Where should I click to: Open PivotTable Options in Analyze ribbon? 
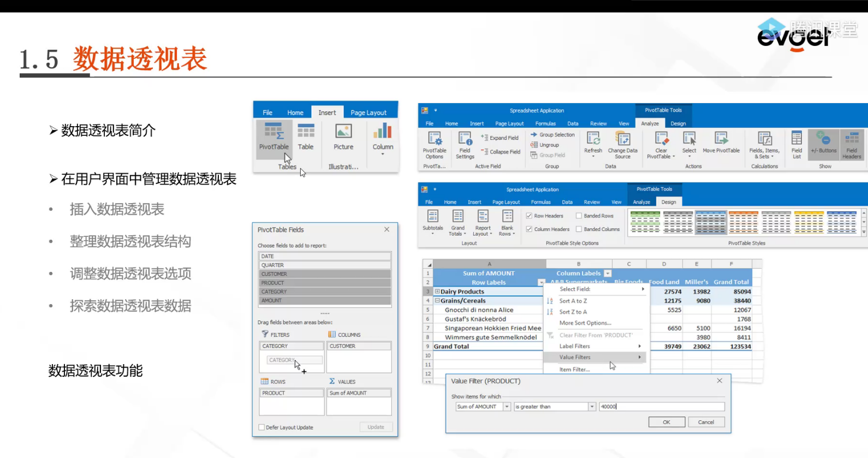point(435,145)
